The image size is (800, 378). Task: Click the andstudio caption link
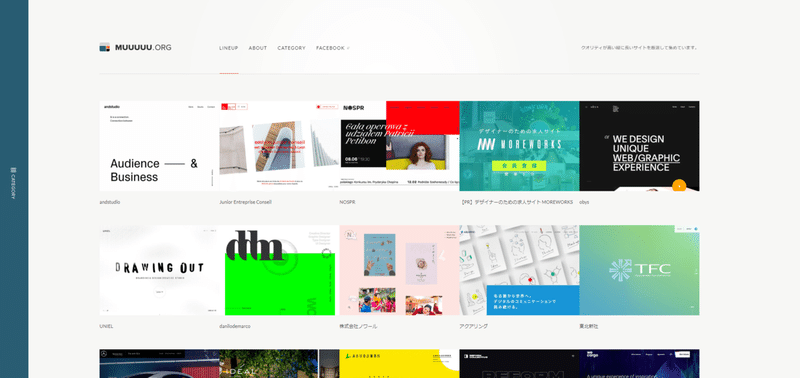click(110, 202)
